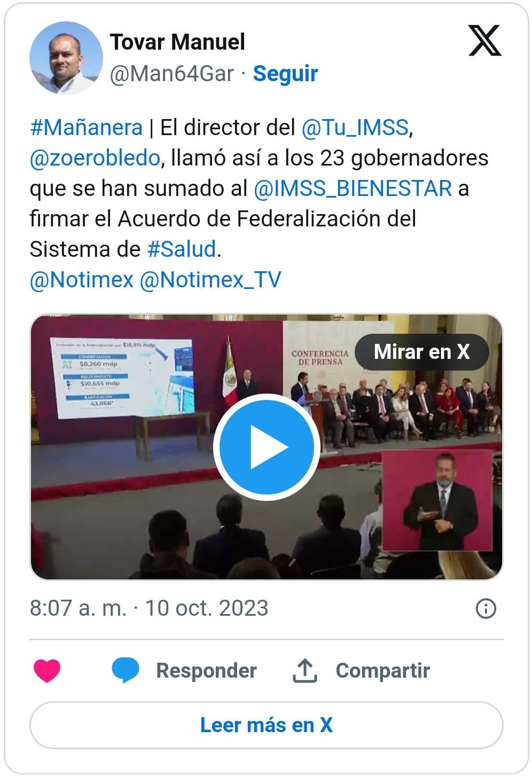Open the tweet info circle icon
The image size is (532, 777).
tap(486, 608)
